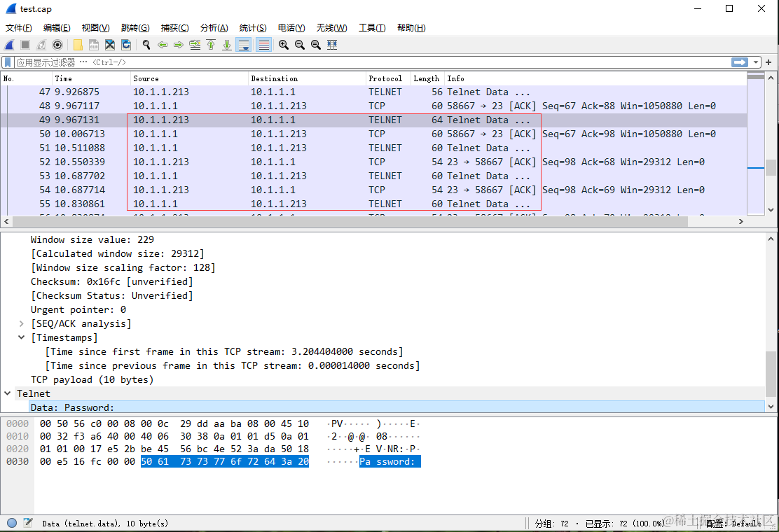Open a capture file via folder icon
779x532 pixels.
pos(78,45)
